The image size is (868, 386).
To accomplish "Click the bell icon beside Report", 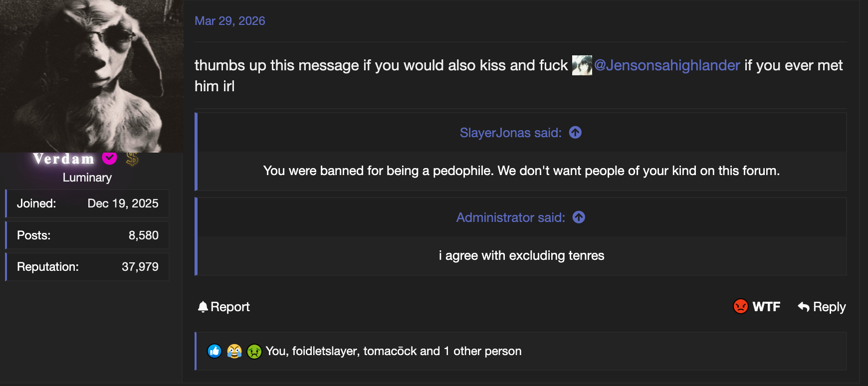I will pyautogui.click(x=203, y=307).
